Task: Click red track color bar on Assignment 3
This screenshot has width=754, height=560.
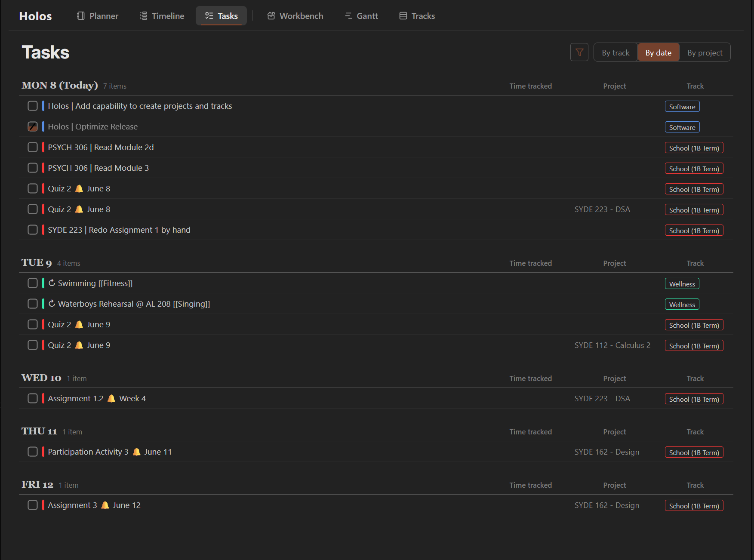Action: pyautogui.click(x=43, y=505)
